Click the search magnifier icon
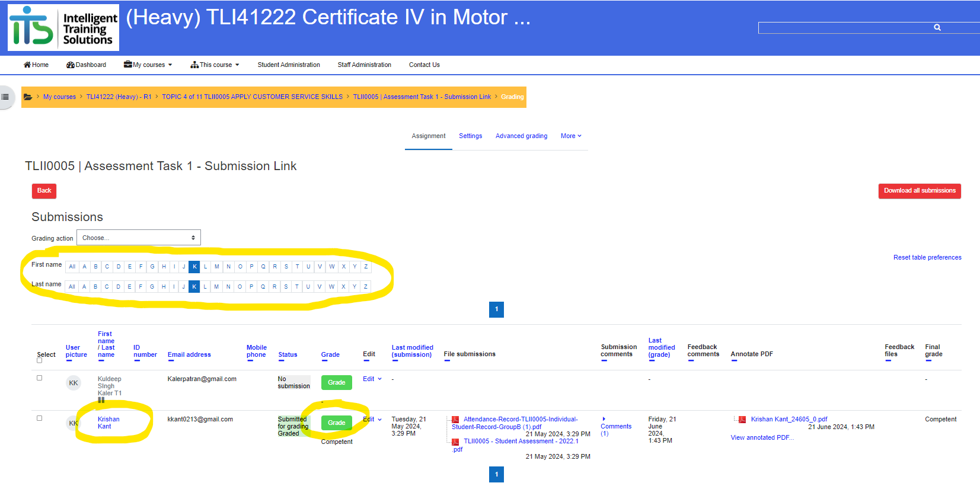The height and width of the screenshot is (486, 980). coord(937,27)
